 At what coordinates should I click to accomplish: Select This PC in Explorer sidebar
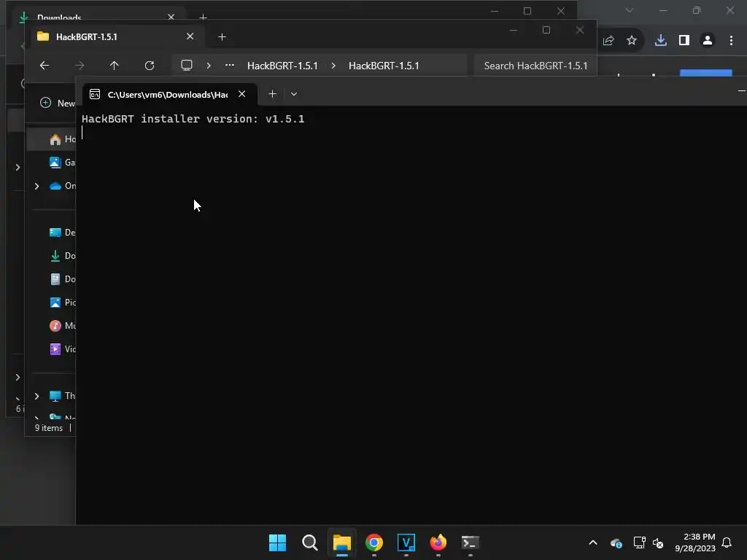(62, 396)
